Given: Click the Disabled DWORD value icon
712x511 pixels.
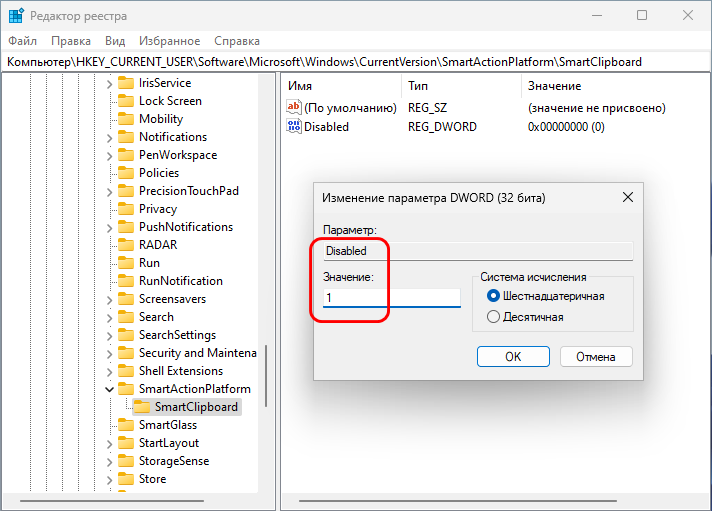Looking at the screenshot, I should pyautogui.click(x=294, y=126).
